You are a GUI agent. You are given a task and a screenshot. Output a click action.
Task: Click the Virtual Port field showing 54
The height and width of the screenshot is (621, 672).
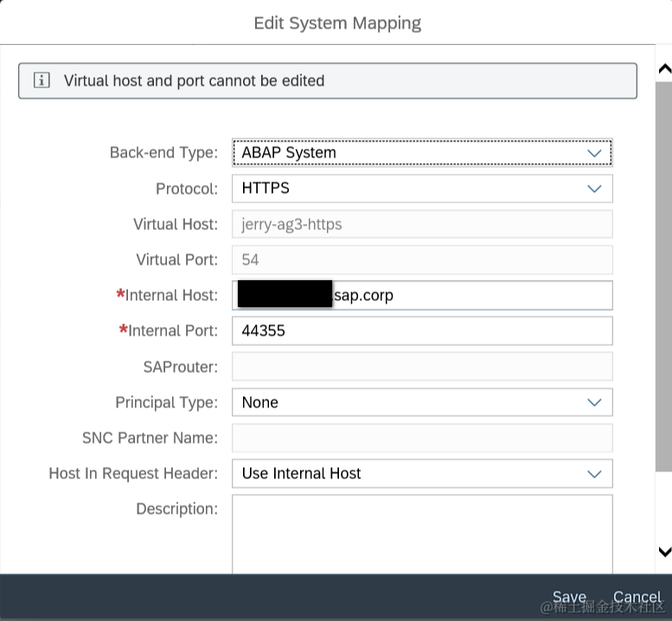point(422,259)
